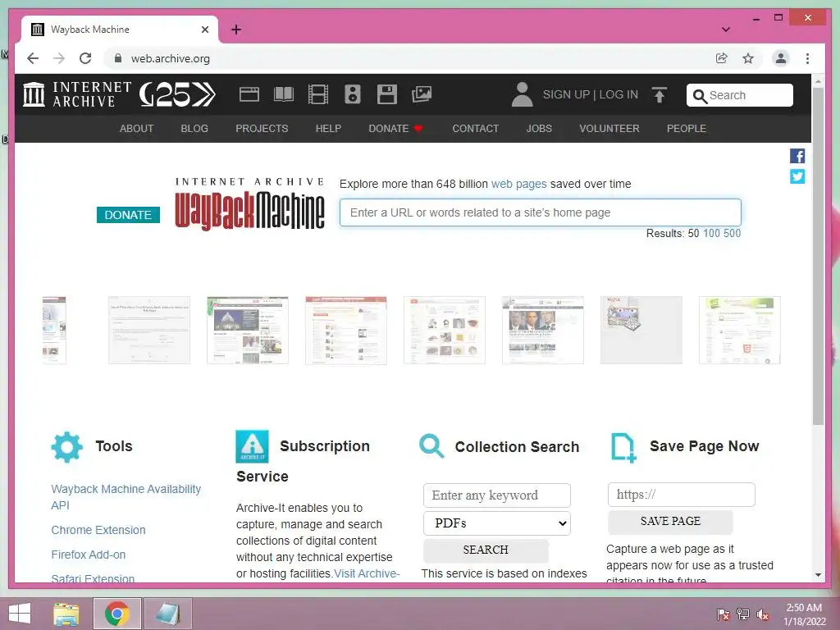Screen dimensions: 840x630
Task: Follow the 'web pages' link
Action: tap(518, 184)
